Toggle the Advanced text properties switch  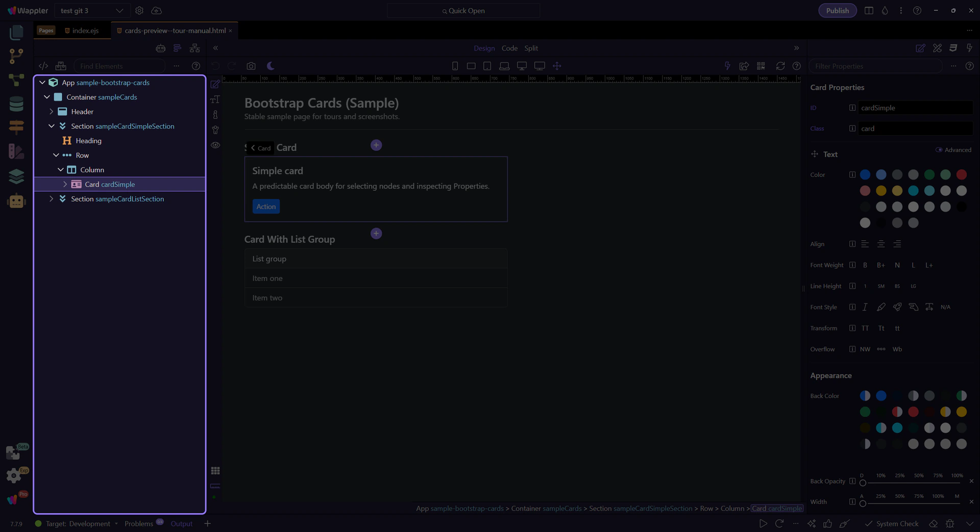[x=939, y=150]
